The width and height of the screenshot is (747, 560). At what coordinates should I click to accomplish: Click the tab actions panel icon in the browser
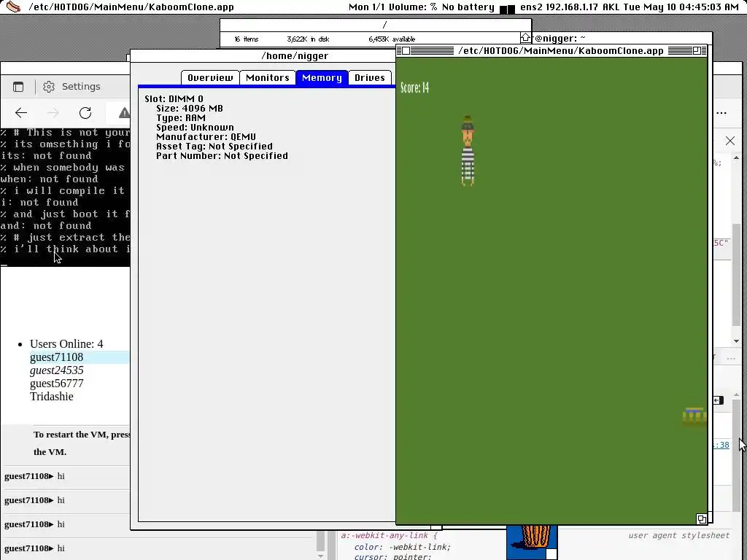(18, 87)
